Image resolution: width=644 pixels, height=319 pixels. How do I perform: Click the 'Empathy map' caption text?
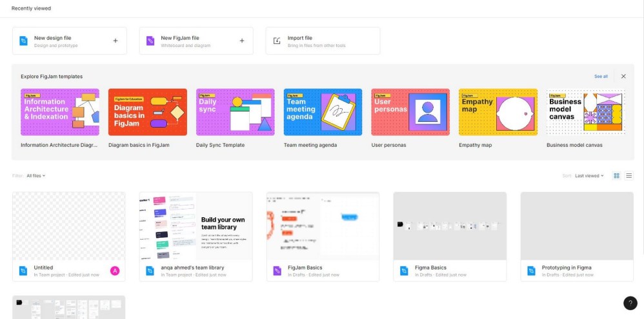point(475,145)
